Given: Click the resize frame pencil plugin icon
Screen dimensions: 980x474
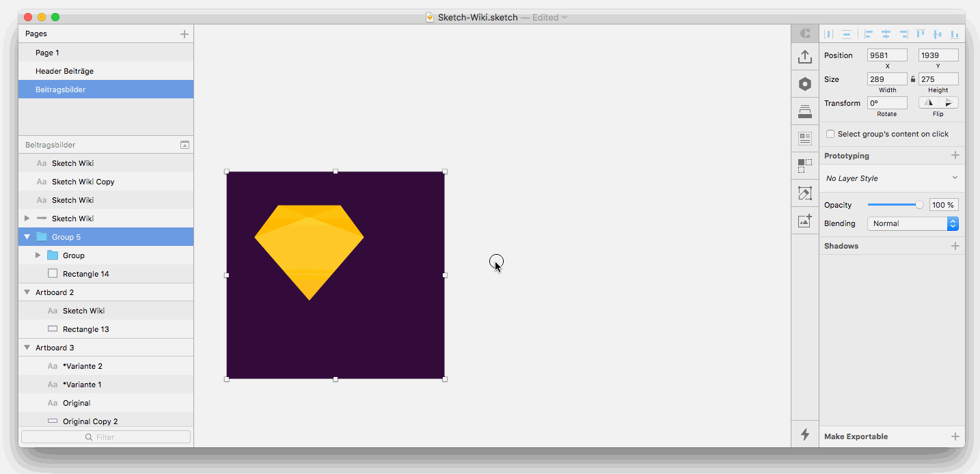Looking at the screenshot, I should click(805, 193).
